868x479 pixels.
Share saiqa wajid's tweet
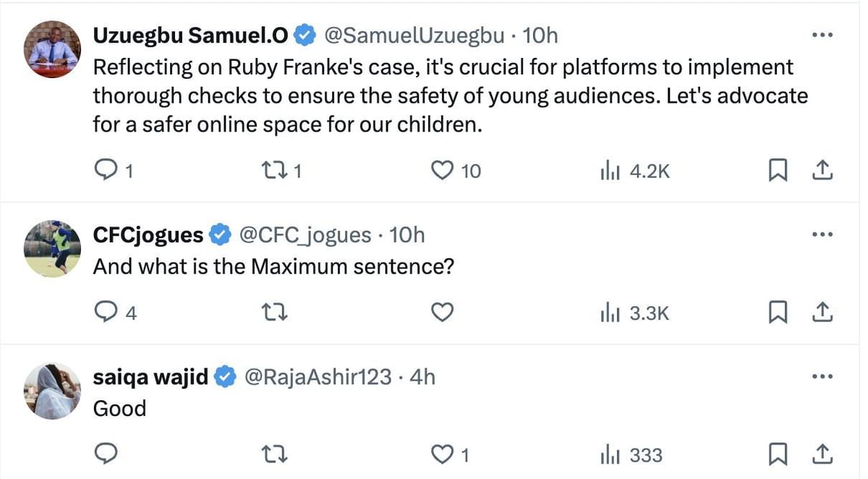click(x=822, y=454)
